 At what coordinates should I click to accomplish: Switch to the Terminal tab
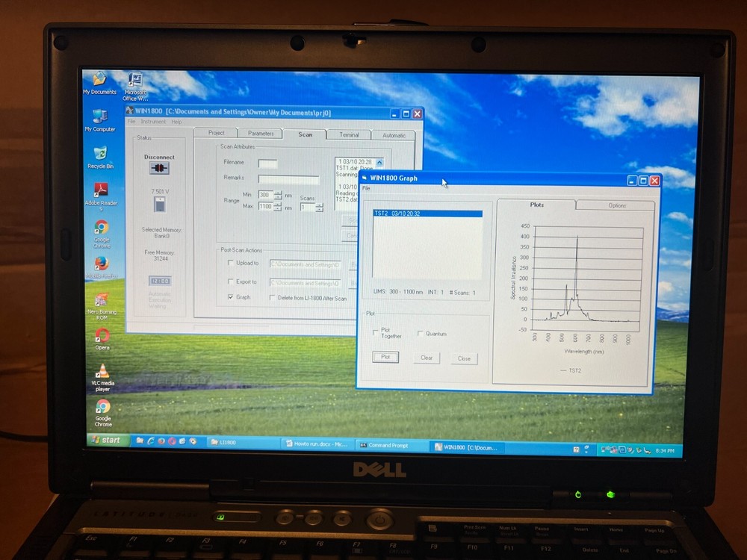[348, 134]
